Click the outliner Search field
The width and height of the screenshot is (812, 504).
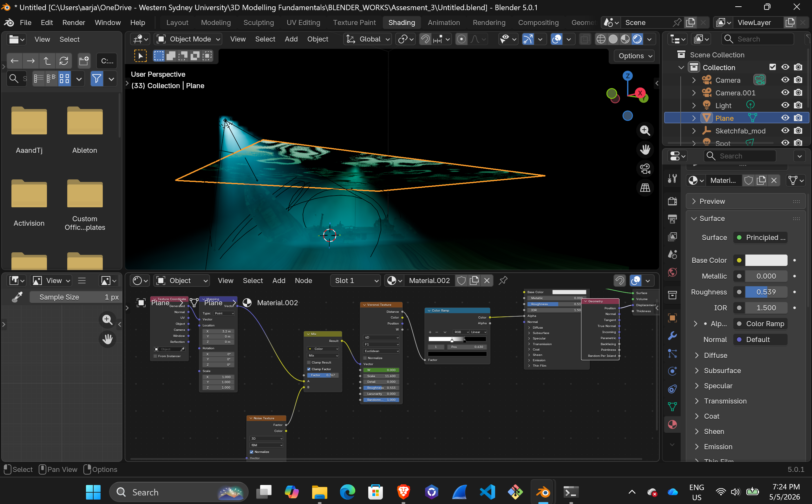[757, 39]
